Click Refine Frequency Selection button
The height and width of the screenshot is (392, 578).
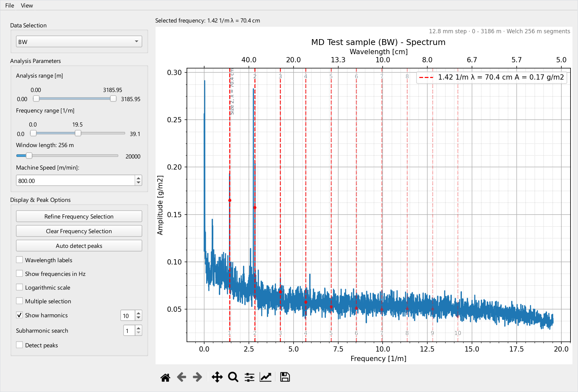pyautogui.click(x=79, y=217)
